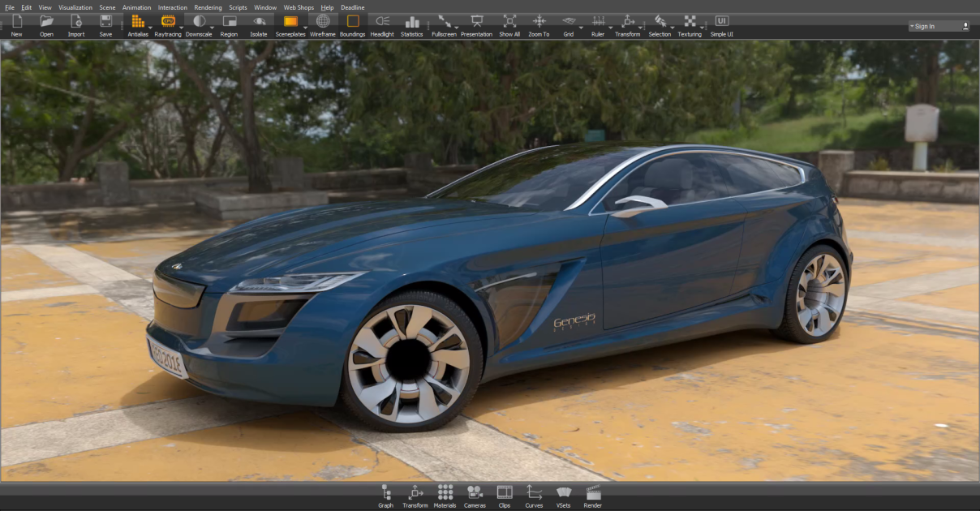
Task: Open the Visualization menu
Action: pyautogui.click(x=75, y=6)
